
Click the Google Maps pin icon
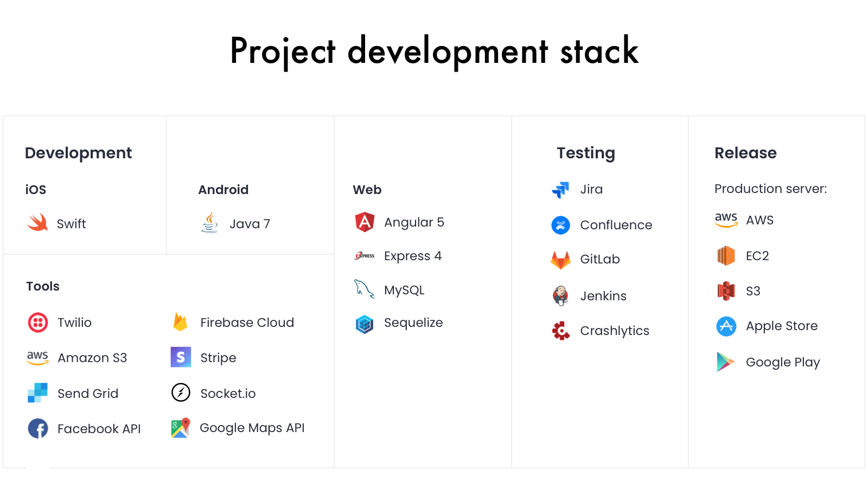tap(181, 428)
